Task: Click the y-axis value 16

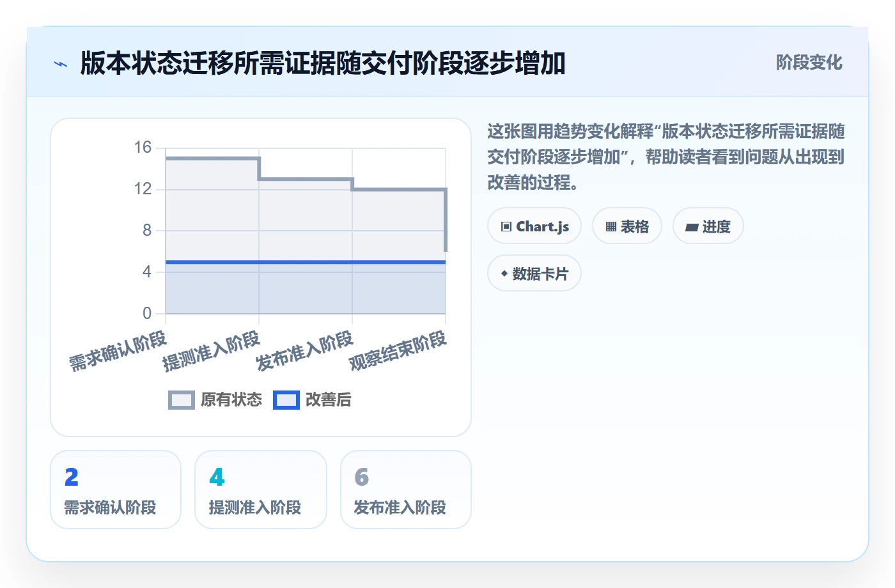Action: [x=143, y=148]
